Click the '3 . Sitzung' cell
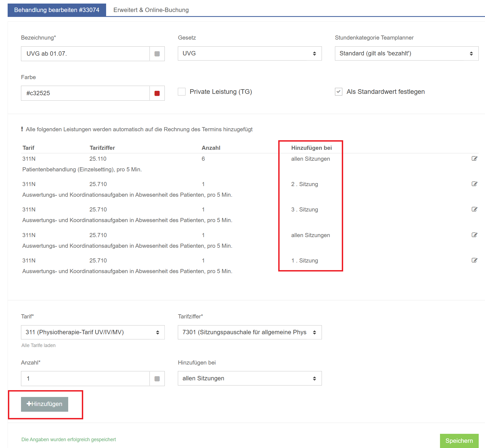Screen dimensions: 485x448 tap(305, 210)
